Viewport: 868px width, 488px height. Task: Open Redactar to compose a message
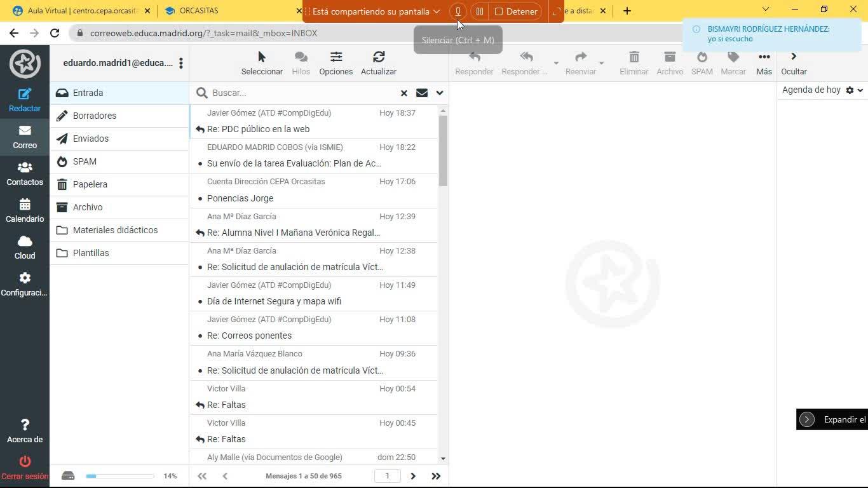[x=25, y=100]
